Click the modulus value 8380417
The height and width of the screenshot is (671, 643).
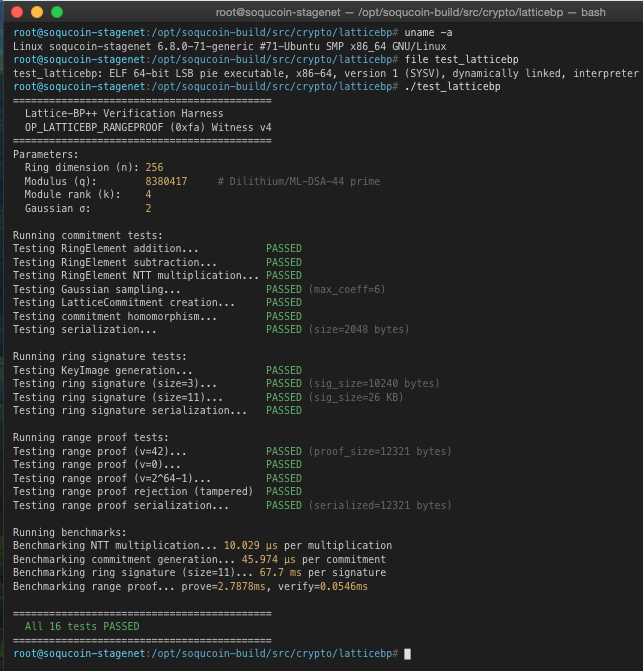pos(166,181)
